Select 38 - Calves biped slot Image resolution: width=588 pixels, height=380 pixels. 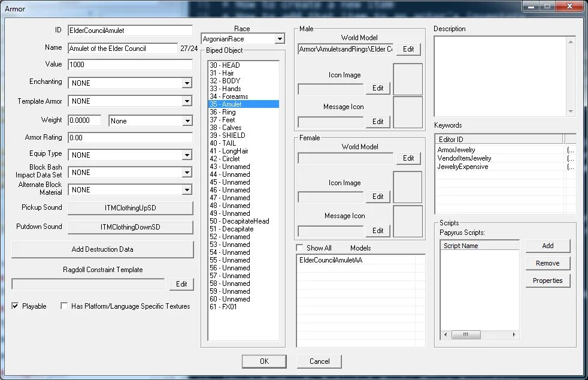point(243,128)
